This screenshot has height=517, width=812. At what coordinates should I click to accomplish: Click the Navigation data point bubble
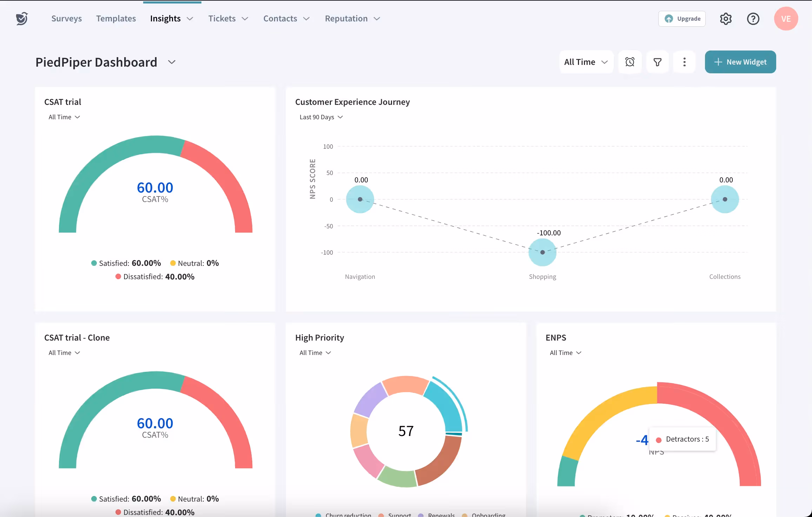360,199
